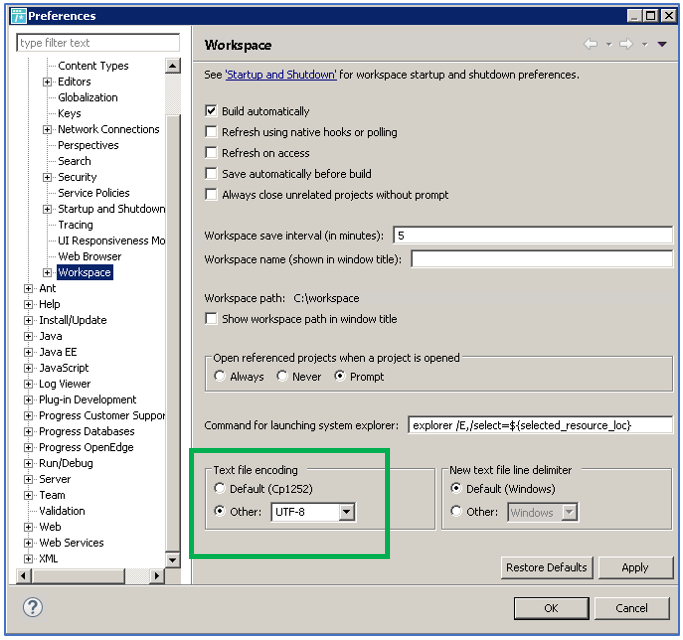
Task: Select Web Browser preference page
Action: pos(89,257)
